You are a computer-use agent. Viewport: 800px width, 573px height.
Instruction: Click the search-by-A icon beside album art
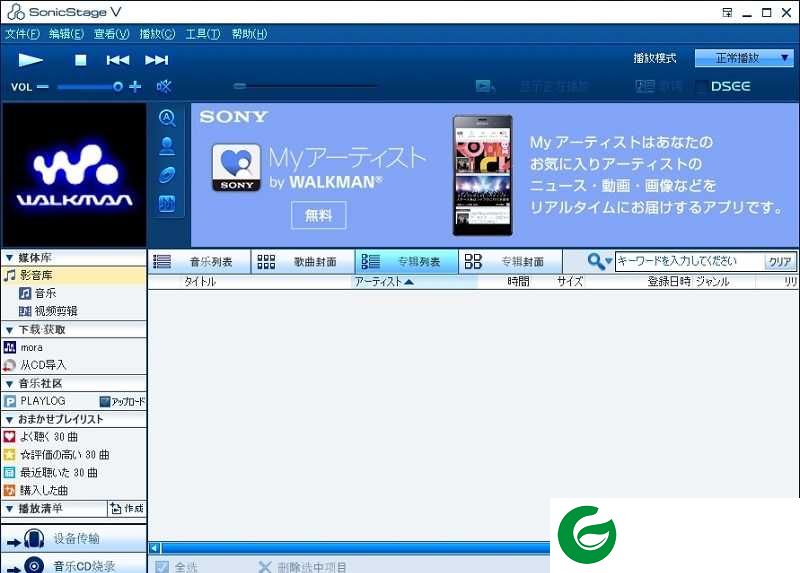pyautogui.click(x=167, y=118)
